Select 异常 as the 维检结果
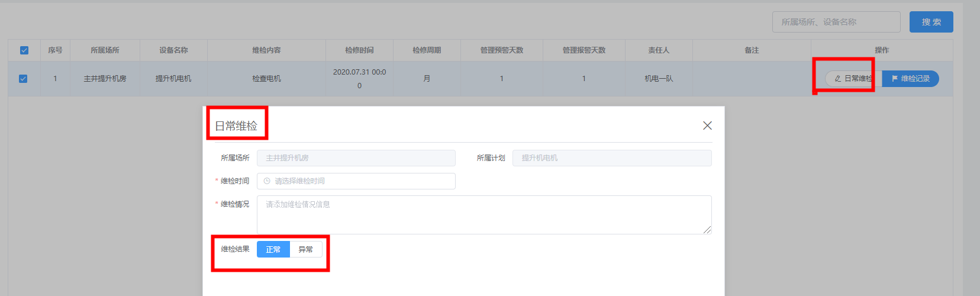 click(x=306, y=249)
